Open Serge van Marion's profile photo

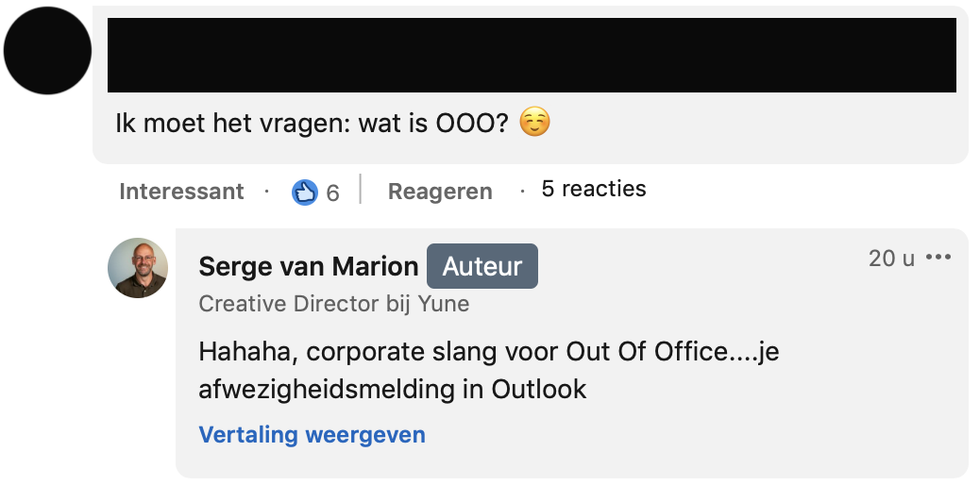[x=138, y=268]
